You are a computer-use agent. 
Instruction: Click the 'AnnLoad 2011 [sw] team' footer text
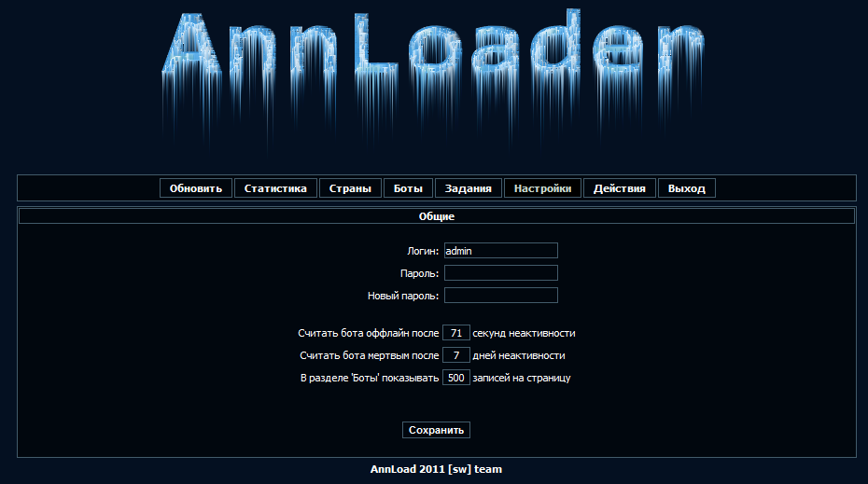click(436, 469)
